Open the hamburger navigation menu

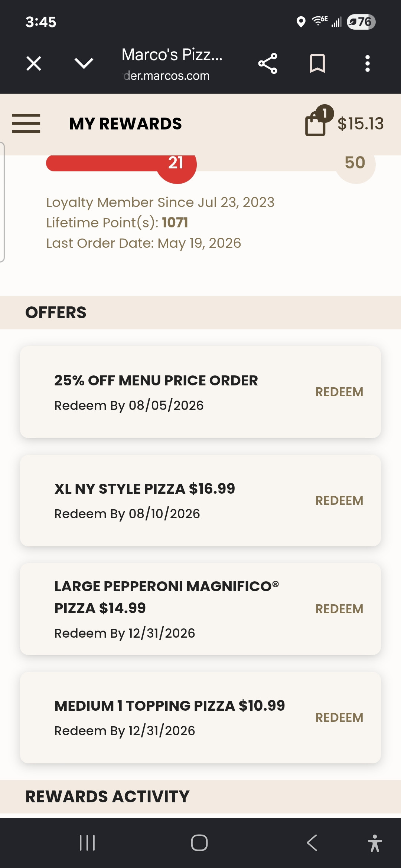[26, 124]
